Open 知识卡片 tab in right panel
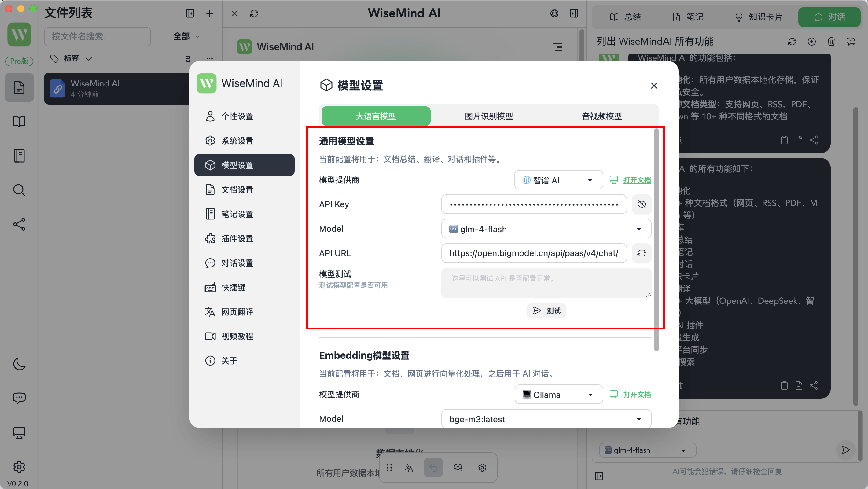Viewport: 868px width, 489px height. (759, 17)
